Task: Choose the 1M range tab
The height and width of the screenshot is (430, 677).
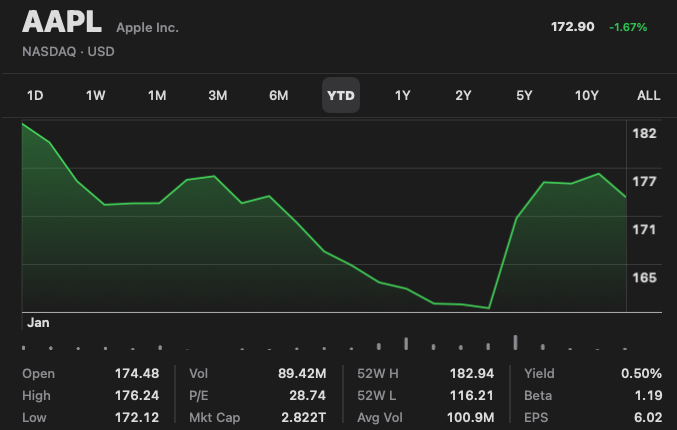Action: pos(157,95)
